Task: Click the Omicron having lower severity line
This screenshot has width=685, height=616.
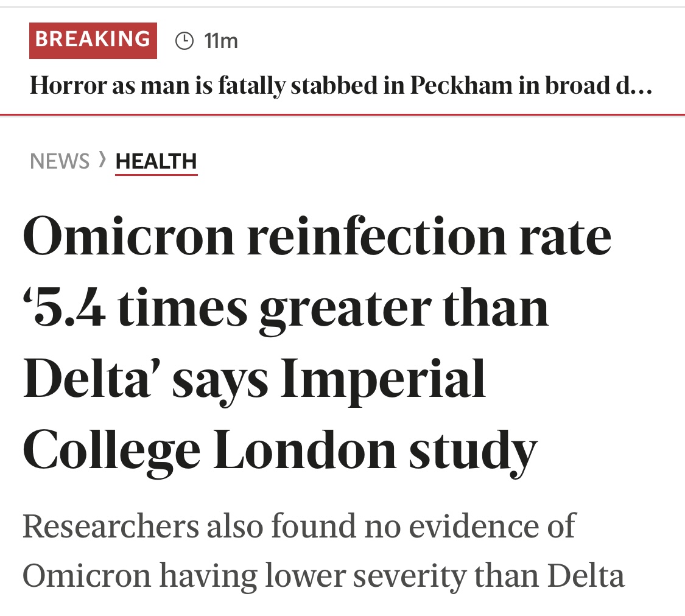Action: point(324,575)
